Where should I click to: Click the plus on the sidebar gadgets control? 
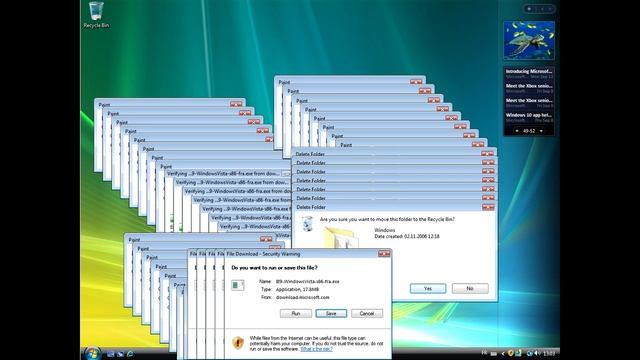pos(529,9)
